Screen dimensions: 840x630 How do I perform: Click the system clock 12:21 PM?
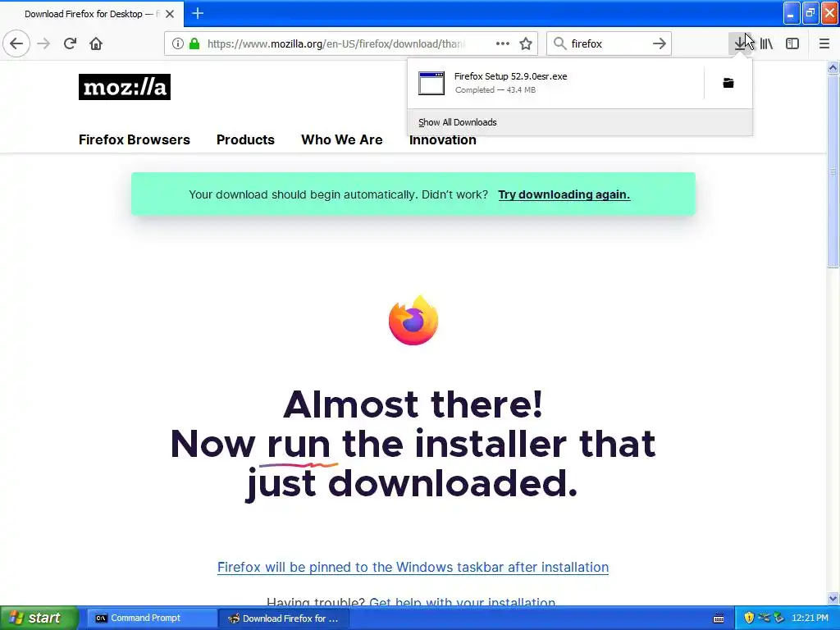[x=810, y=618]
